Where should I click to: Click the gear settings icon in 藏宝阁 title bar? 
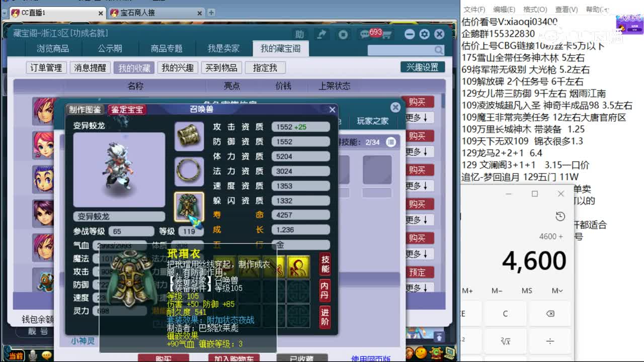click(424, 34)
